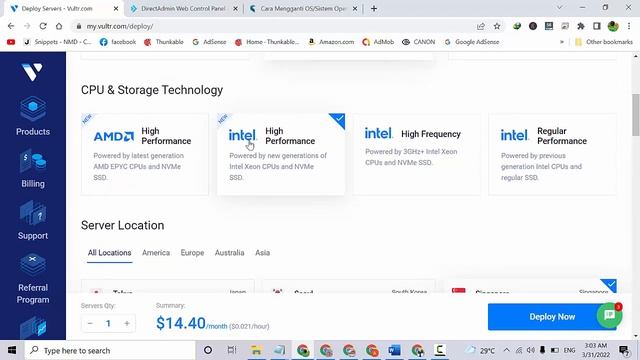Open the AdMob bookmark
Image resolution: width=640 pixels, height=360 pixels.
pyautogui.click(x=378, y=42)
